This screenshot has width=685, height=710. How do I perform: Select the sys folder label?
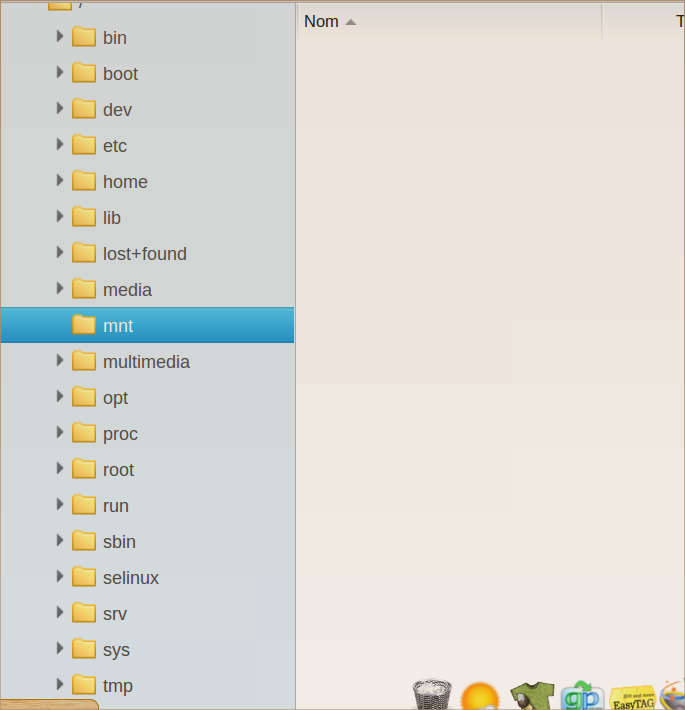click(x=116, y=651)
